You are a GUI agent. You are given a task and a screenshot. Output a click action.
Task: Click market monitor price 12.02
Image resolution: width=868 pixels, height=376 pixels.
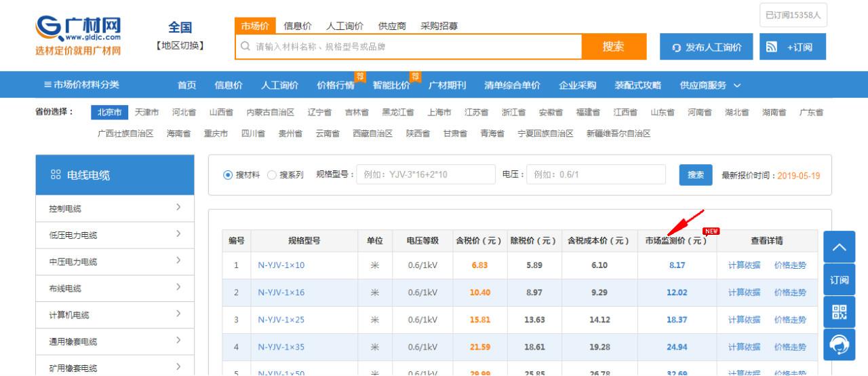[x=677, y=293]
